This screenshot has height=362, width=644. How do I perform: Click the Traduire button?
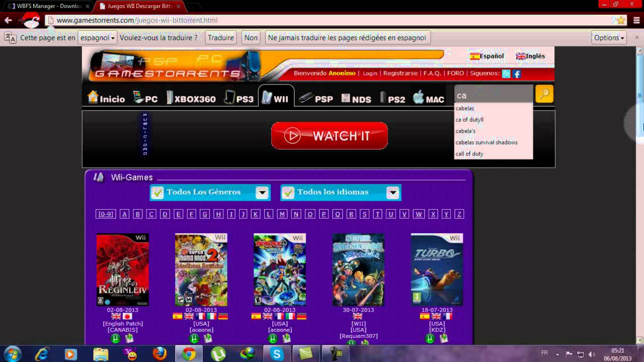click(x=221, y=38)
